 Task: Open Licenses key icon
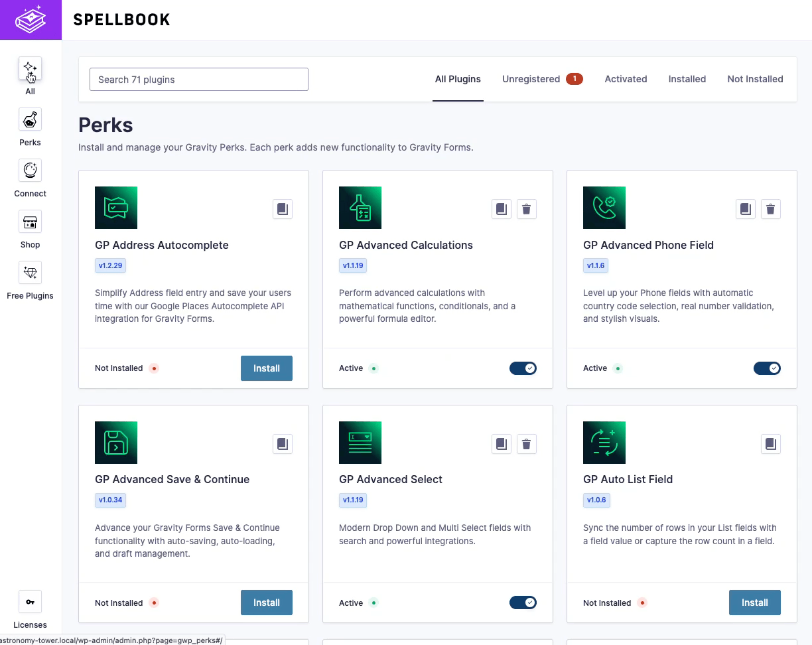coord(31,602)
